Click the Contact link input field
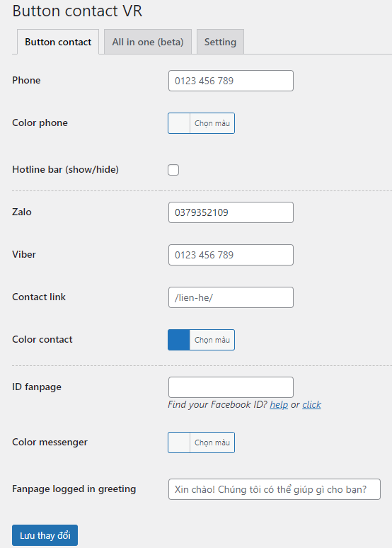 pyautogui.click(x=231, y=297)
